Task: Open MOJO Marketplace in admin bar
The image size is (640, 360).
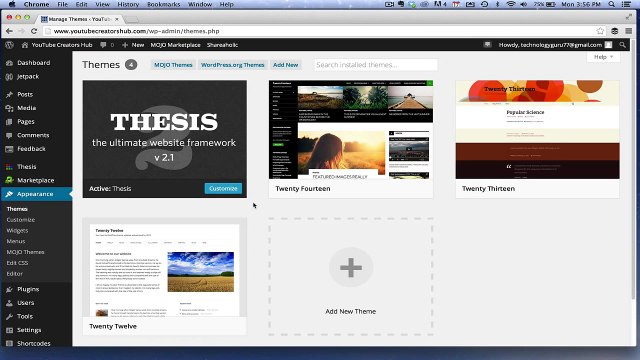Action: (x=176, y=45)
